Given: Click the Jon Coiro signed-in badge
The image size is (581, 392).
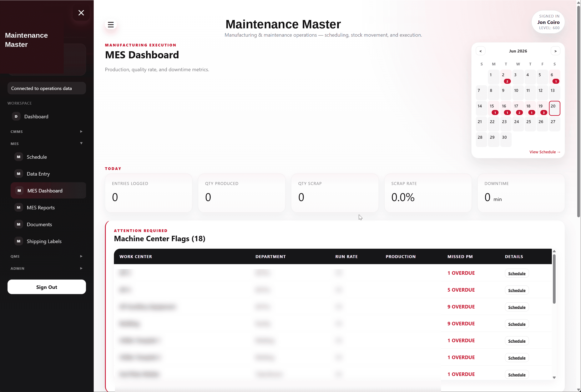Looking at the screenshot, I should pos(548,22).
